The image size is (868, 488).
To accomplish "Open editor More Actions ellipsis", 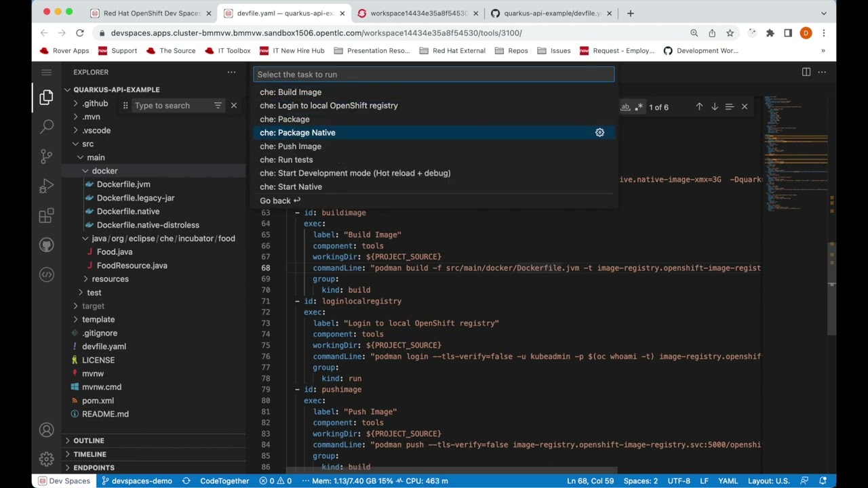I will point(822,72).
